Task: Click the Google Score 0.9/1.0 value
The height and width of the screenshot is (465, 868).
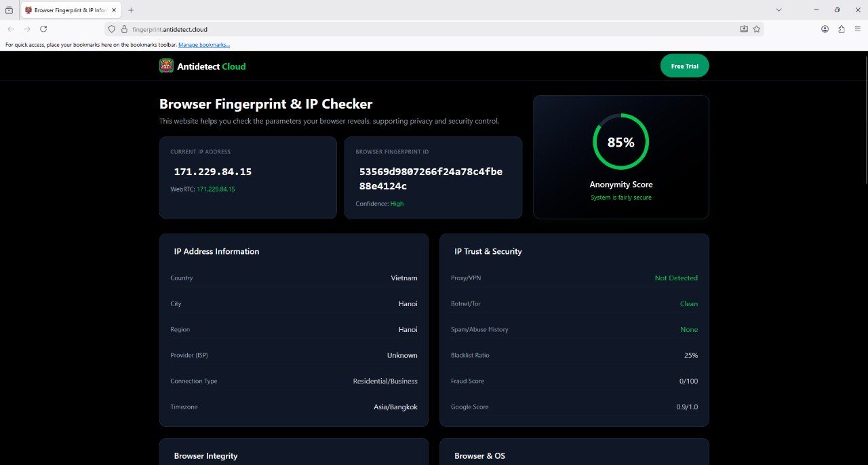Action: [x=686, y=407]
